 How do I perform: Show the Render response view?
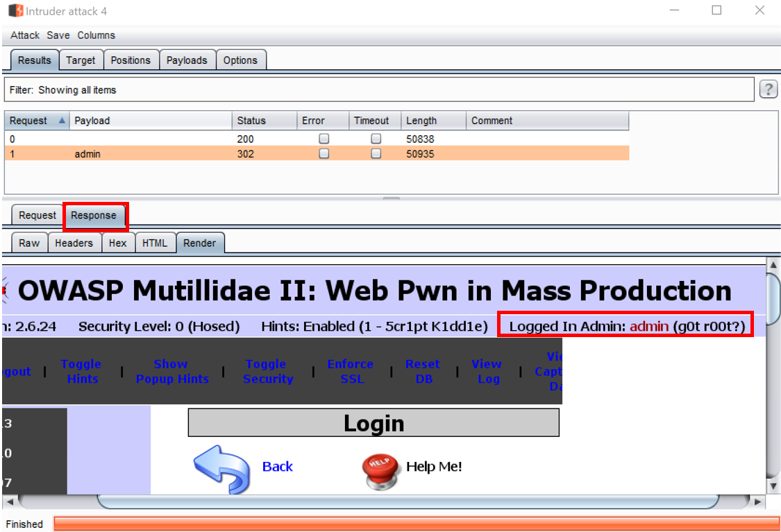pyautogui.click(x=200, y=243)
